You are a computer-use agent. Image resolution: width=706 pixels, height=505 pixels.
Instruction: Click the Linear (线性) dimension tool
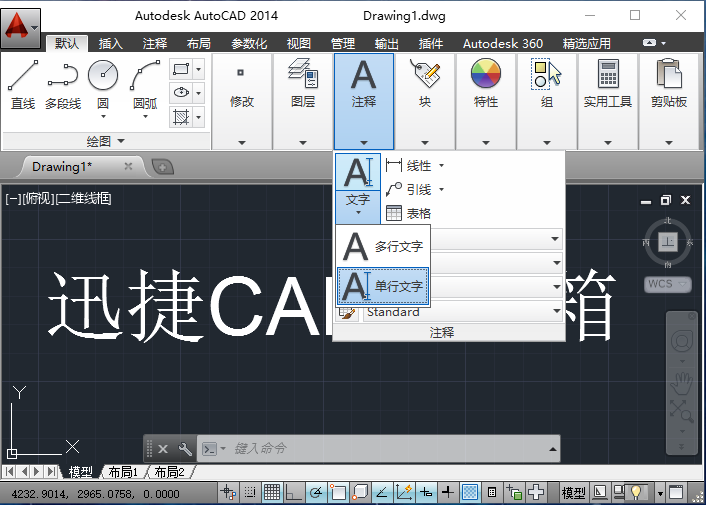(x=409, y=166)
